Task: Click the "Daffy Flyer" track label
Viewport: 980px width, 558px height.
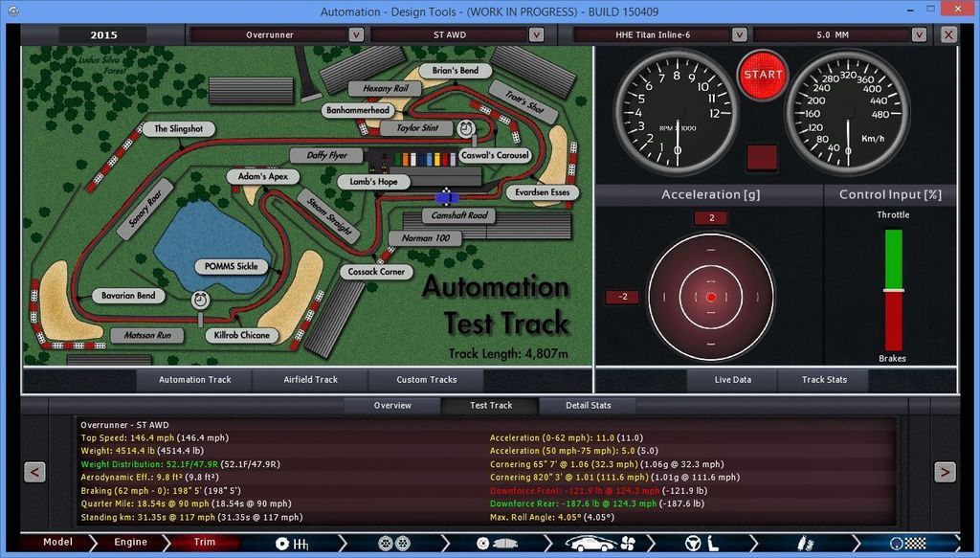Action: pos(326,156)
